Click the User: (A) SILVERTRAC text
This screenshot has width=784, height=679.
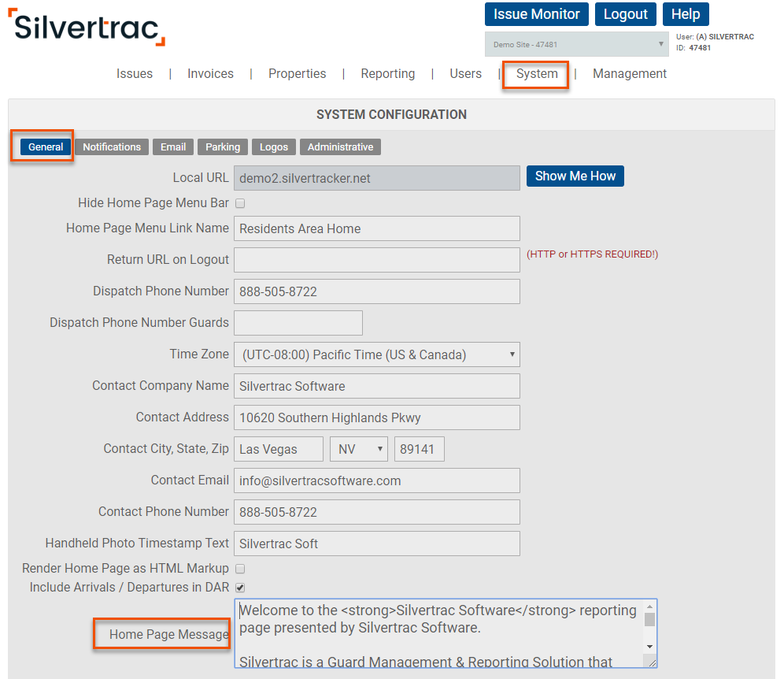pyautogui.click(x=715, y=36)
